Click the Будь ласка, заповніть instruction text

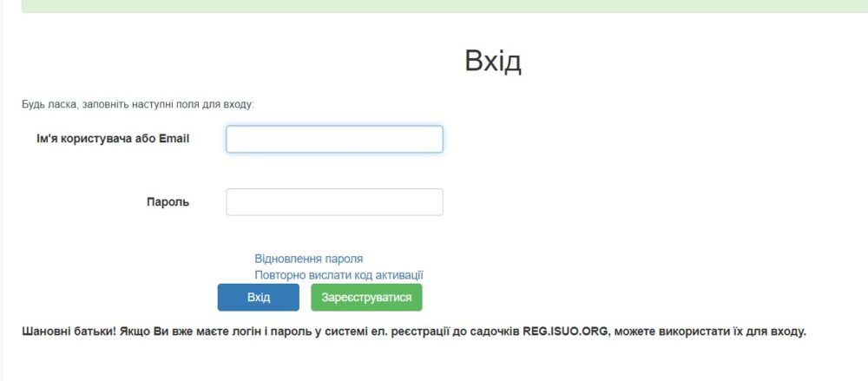[x=138, y=104]
